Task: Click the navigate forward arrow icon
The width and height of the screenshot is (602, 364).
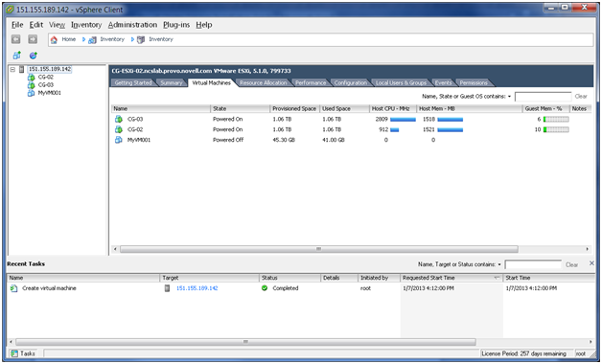Action: click(33, 39)
